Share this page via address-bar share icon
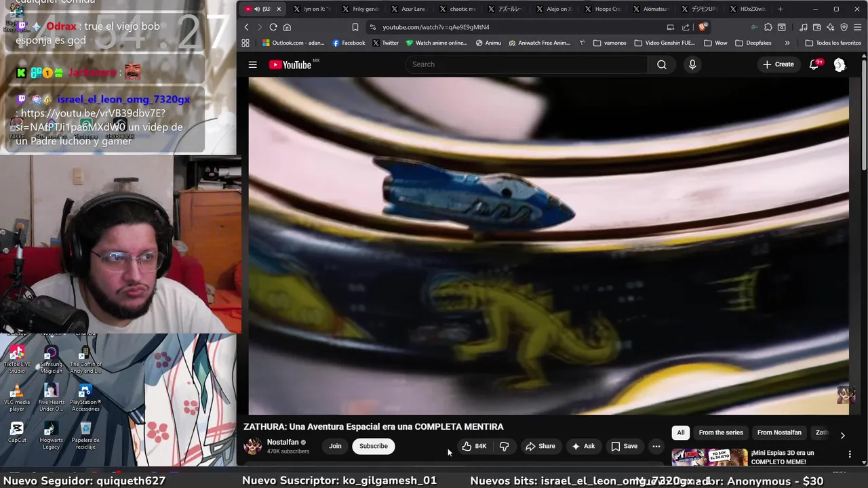Image resolution: width=868 pixels, height=488 pixels. click(686, 27)
